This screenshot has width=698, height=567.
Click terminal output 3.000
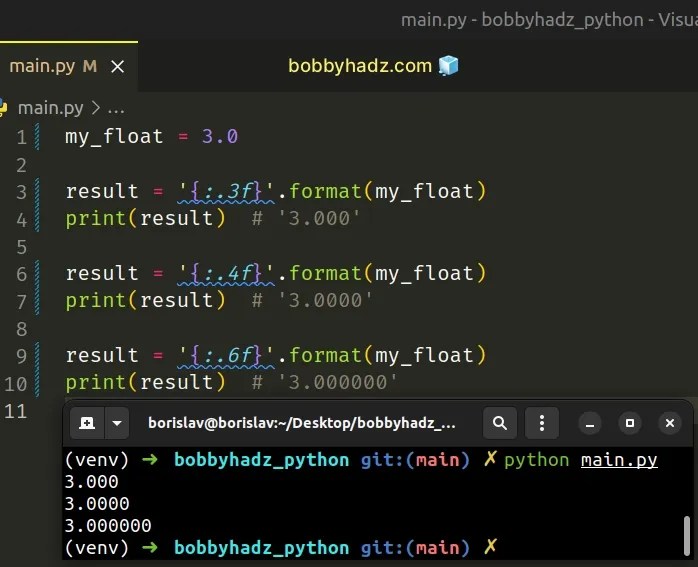click(92, 482)
